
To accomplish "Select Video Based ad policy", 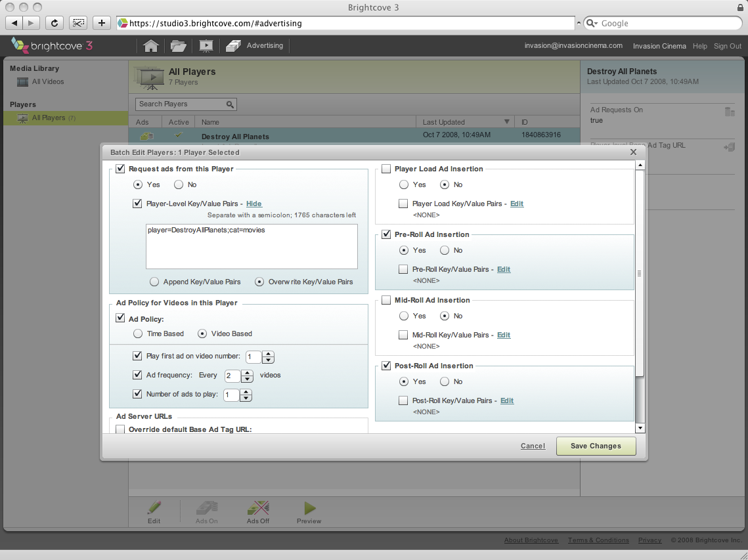I will pos(202,334).
